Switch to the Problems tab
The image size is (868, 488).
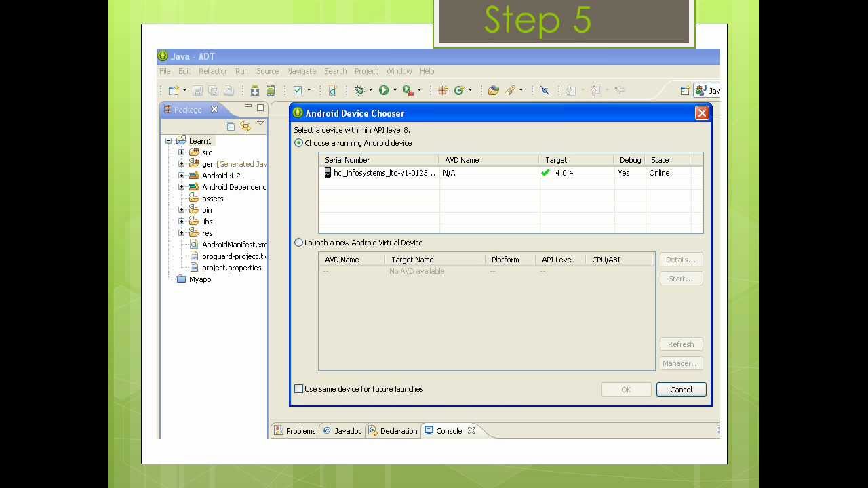coord(295,431)
